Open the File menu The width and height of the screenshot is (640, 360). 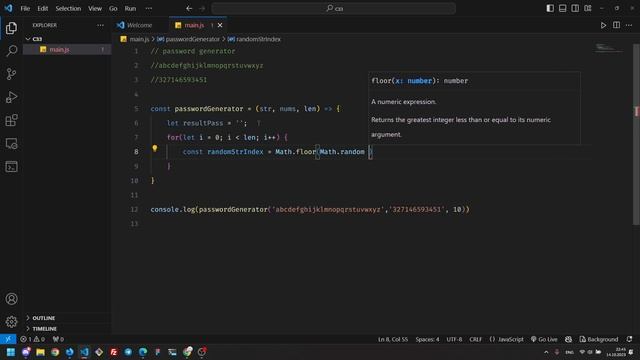tap(25, 8)
